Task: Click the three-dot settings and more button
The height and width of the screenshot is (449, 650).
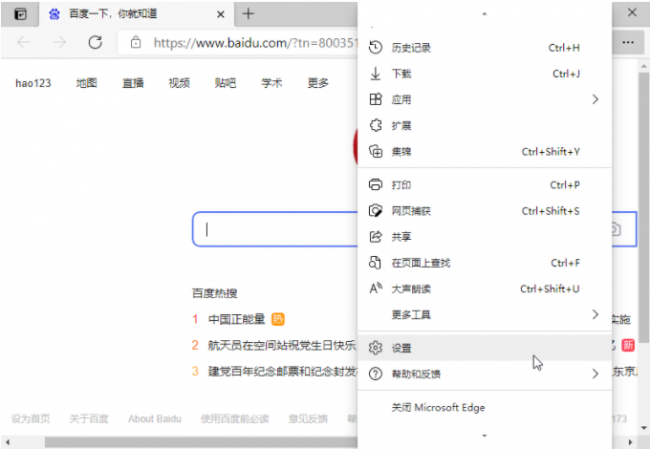Action: (x=628, y=42)
